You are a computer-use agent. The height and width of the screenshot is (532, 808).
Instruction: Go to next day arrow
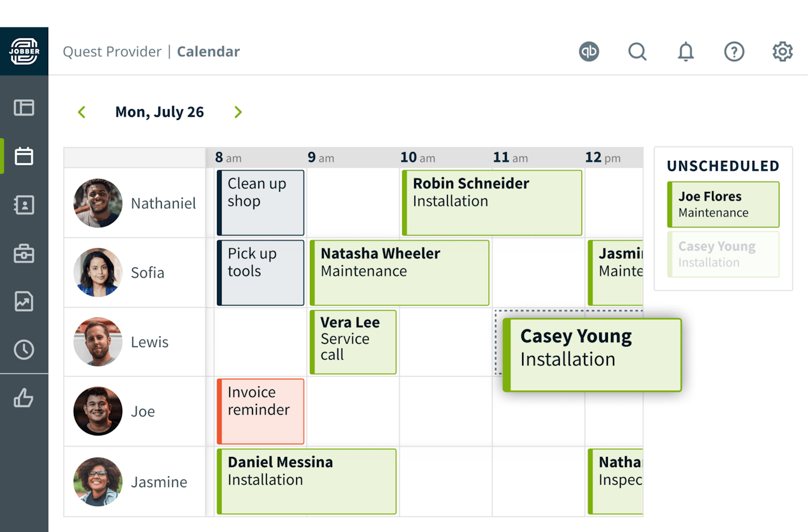tap(238, 112)
